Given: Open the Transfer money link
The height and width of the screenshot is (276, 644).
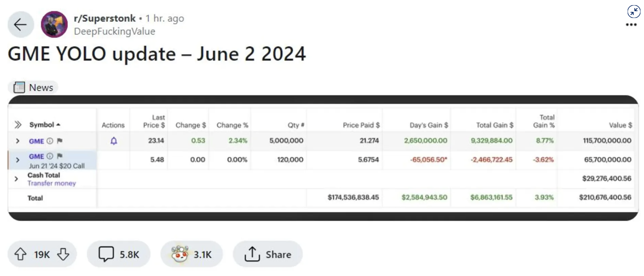Looking at the screenshot, I should tap(52, 183).
